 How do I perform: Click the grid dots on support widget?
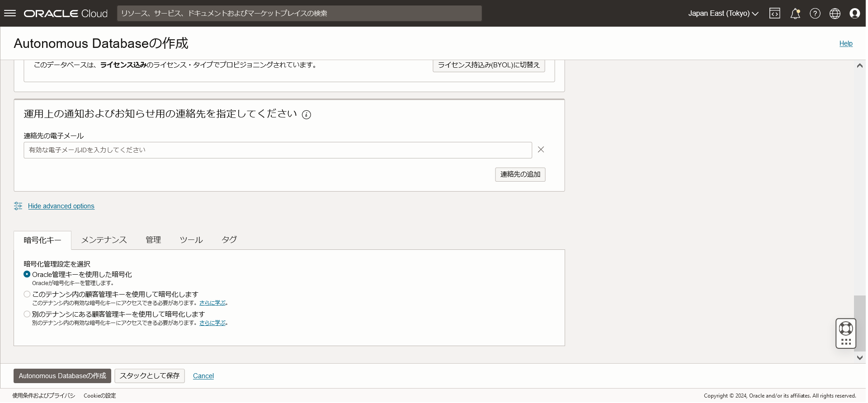point(846,342)
